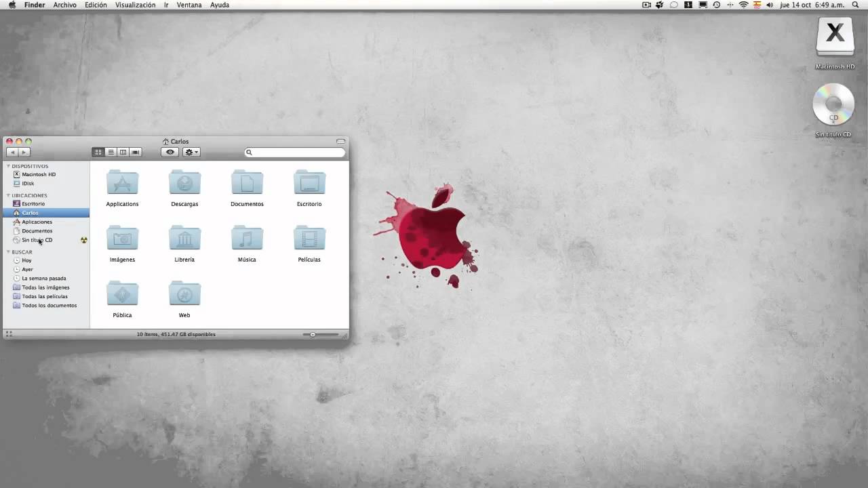Select Macintosh HD drive on desktop
This screenshot has width=868, height=488.
click(835, 37)
